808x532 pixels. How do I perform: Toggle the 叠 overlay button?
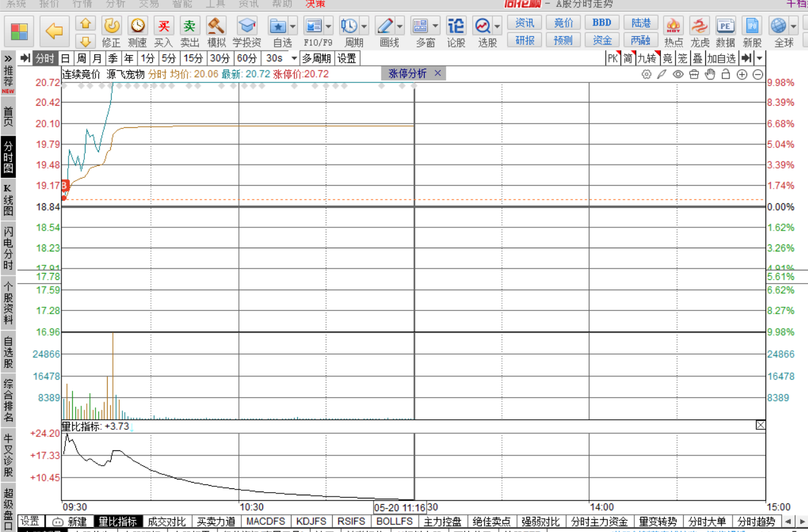click(697, 58)
